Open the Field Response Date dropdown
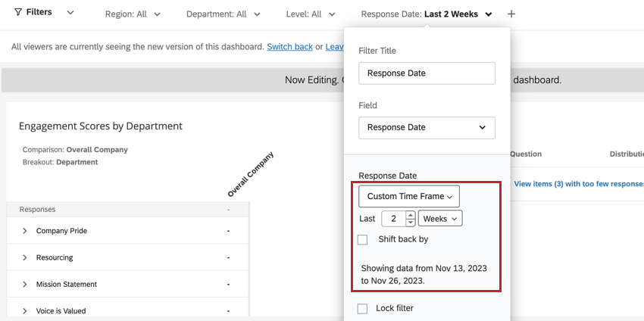The image size is (644, 321). pos(427,127)
